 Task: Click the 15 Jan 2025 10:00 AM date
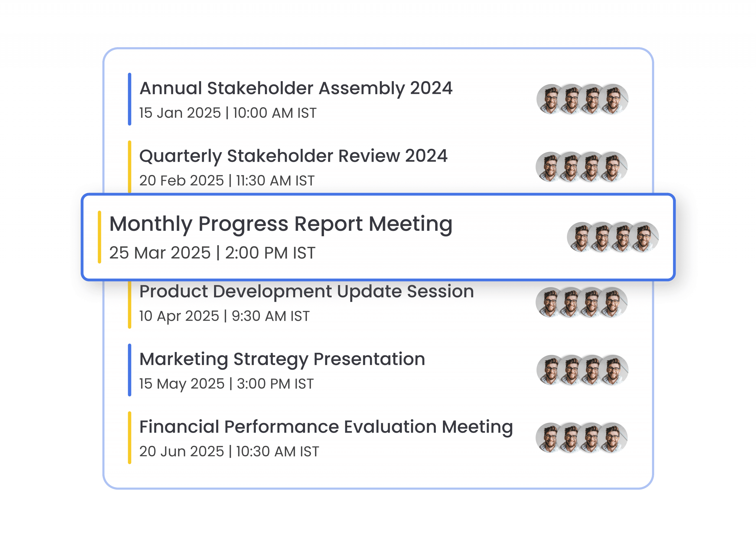[x=228, y=113]
